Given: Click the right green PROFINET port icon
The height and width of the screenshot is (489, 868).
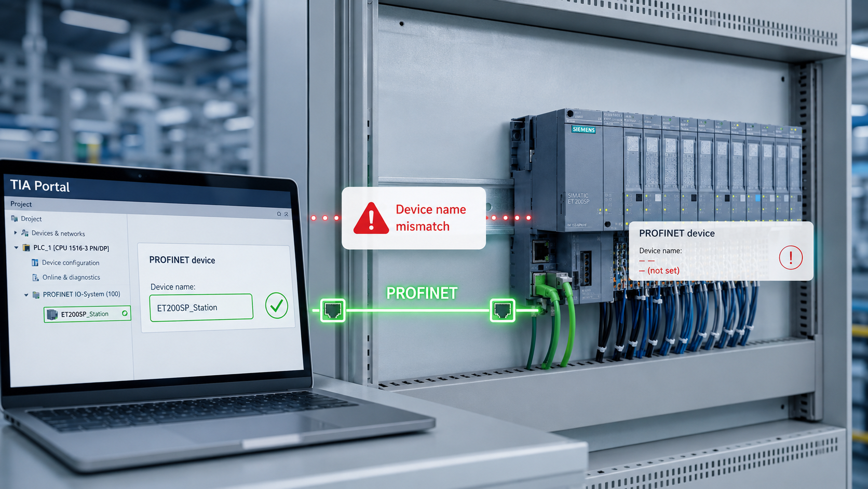Looking at the screenshot, I should coord(503,311).
